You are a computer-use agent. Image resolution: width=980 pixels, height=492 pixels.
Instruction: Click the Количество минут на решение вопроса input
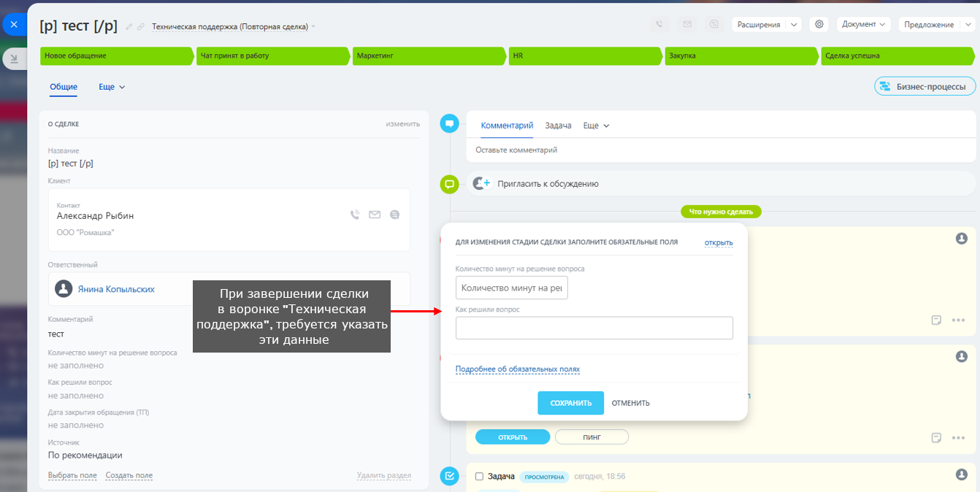pos(512,288)
